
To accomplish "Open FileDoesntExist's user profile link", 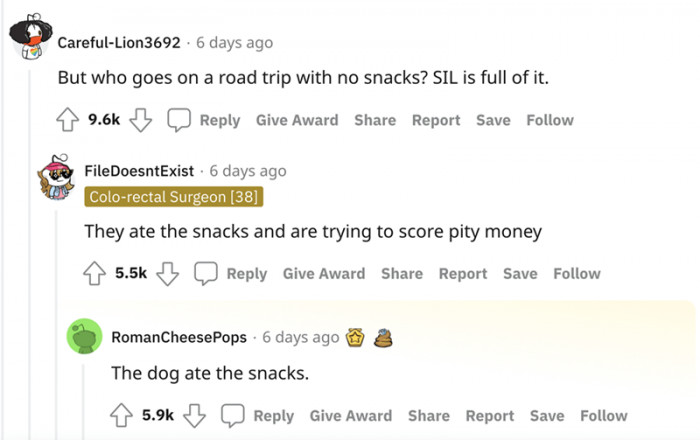I will tap(138, 171).
